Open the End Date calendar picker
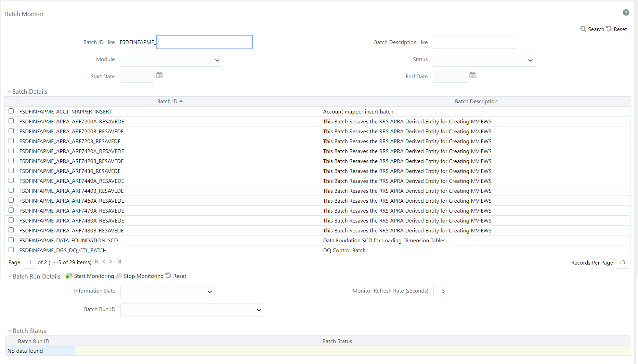The image size is (638, 364). click(x=472, y=75)
